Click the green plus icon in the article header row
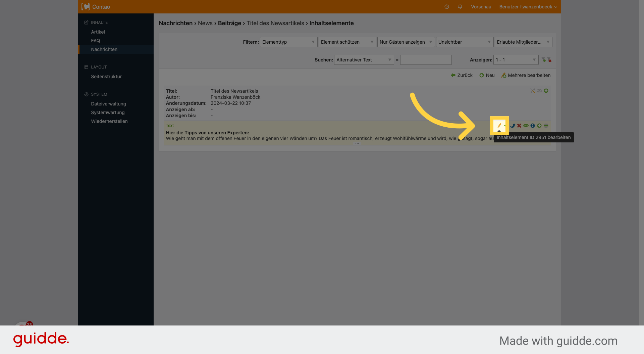644x354 pixels. (546, 91)
